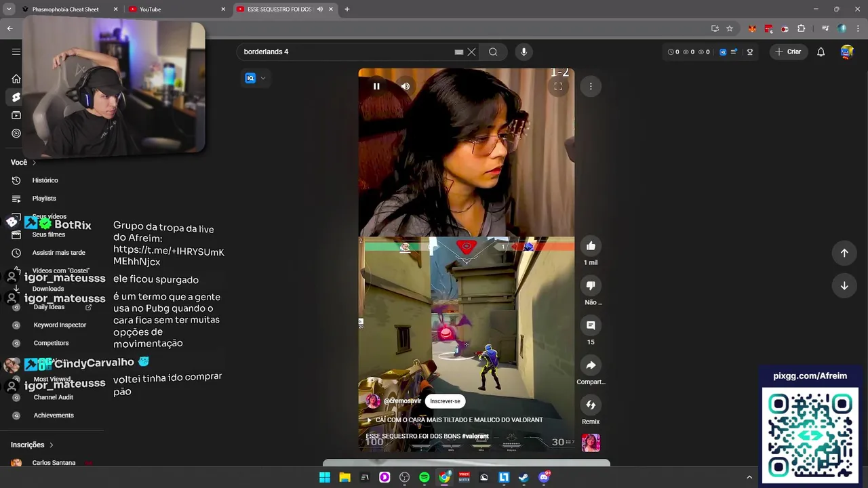This screenshot has width=868, height=488.
Task: Open the media controls icon in Chrome
Action: coord(825,28)
